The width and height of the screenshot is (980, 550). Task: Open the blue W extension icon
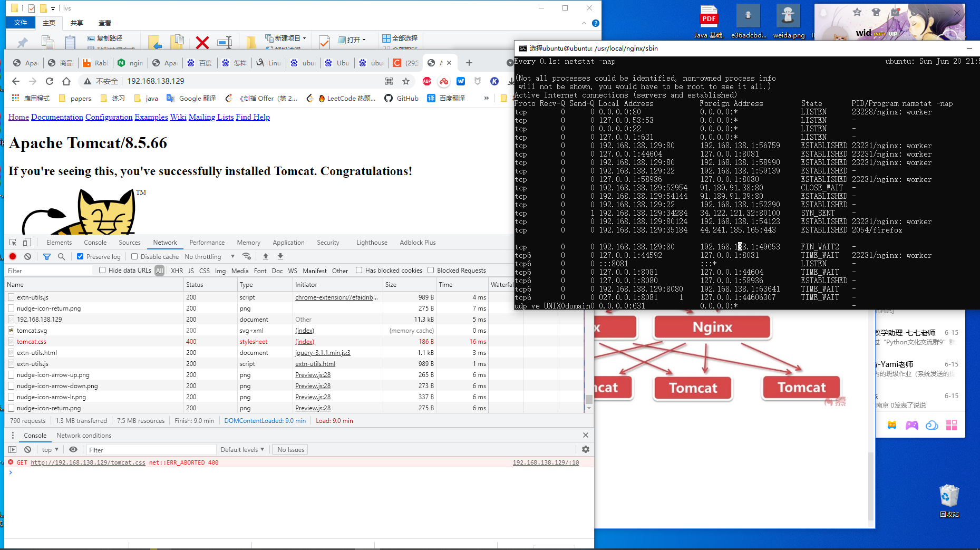coord(461,81)
